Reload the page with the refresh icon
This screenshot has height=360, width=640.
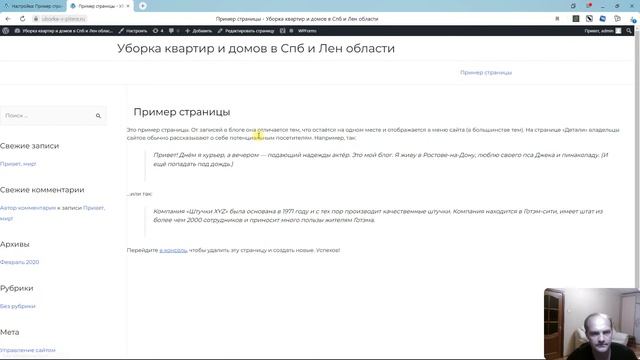point(22,19)
